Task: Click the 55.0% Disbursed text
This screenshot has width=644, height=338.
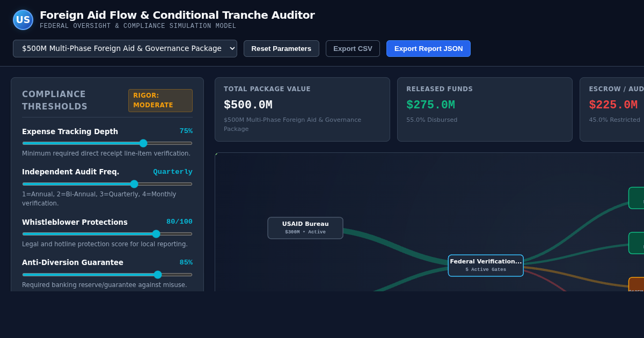Action: pos(431,120)
